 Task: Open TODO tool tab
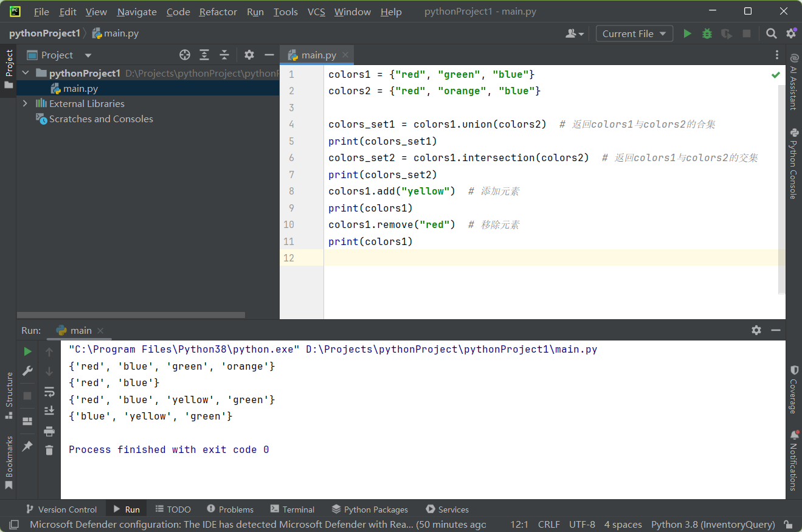click(173, 510)
